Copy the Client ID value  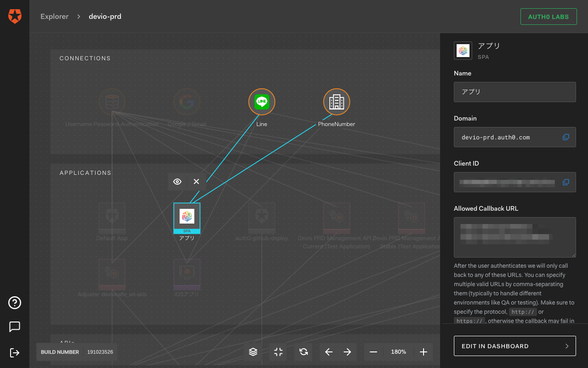point(565,182)
